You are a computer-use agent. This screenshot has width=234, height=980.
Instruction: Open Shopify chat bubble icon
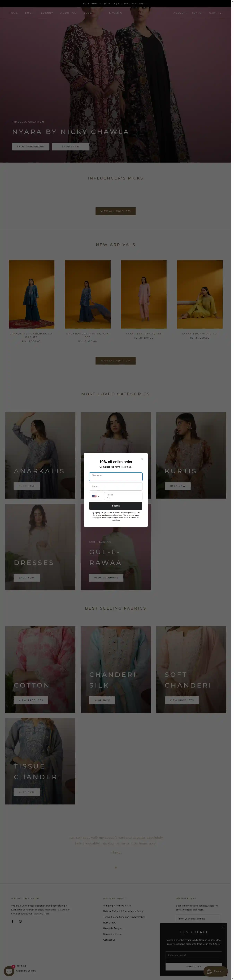[x=8, y=971]
